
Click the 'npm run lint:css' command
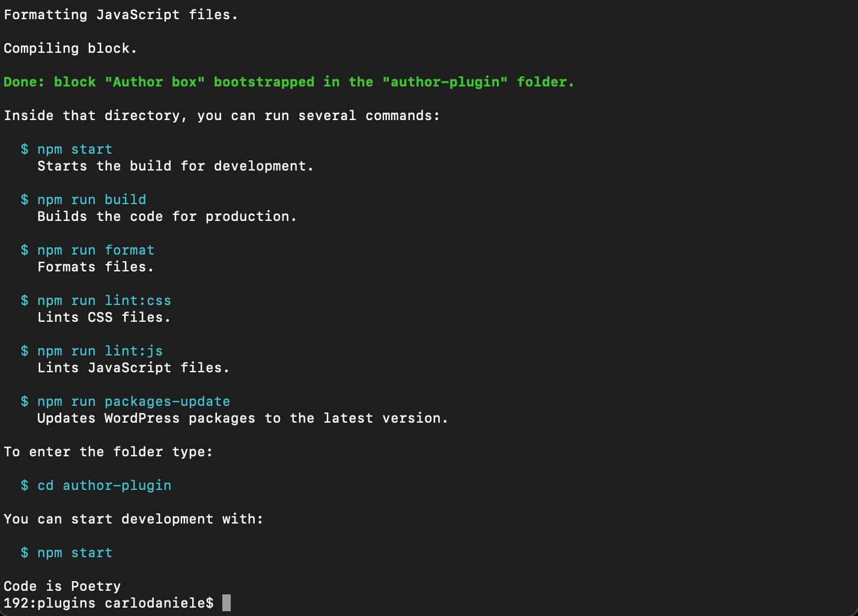(104, 300)
